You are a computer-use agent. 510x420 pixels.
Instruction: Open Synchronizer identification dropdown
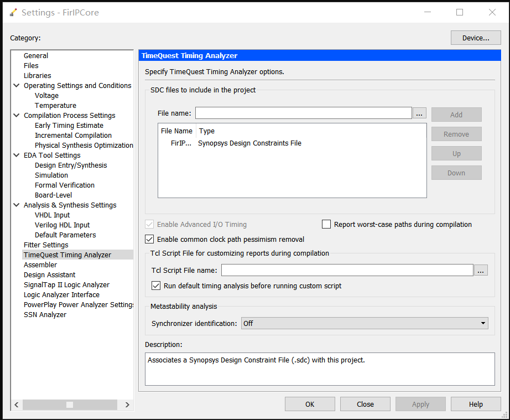(365, 323)
